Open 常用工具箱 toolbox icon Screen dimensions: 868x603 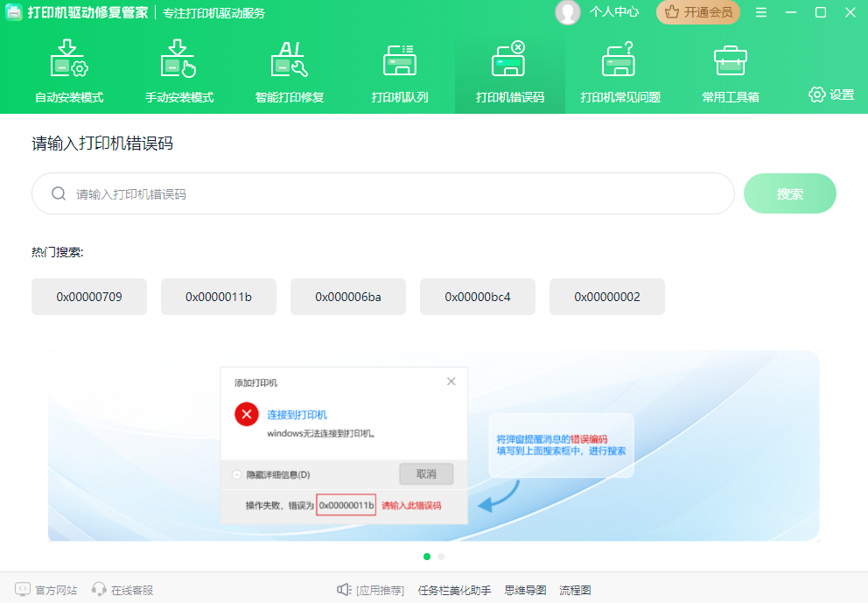point(730,70)
